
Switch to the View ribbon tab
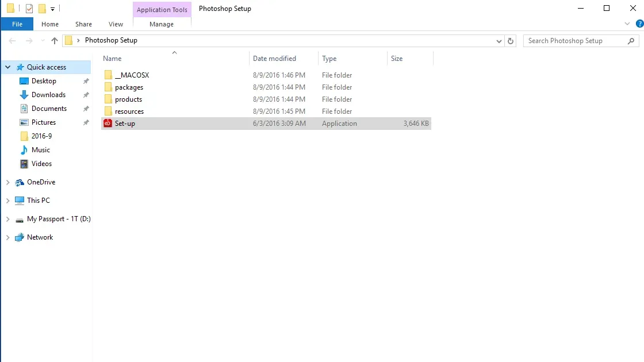pos(116,24)
